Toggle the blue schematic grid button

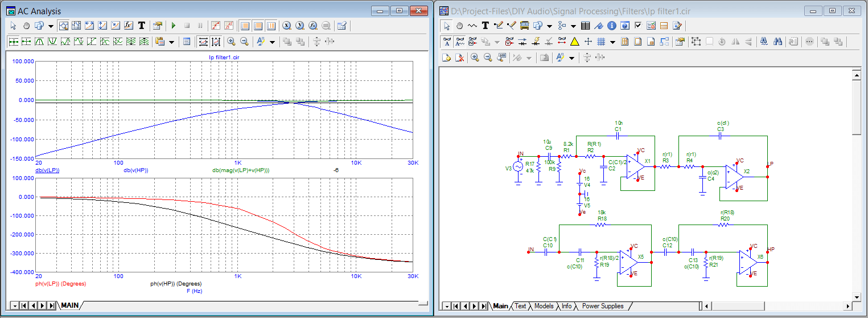tap(601, 42)
